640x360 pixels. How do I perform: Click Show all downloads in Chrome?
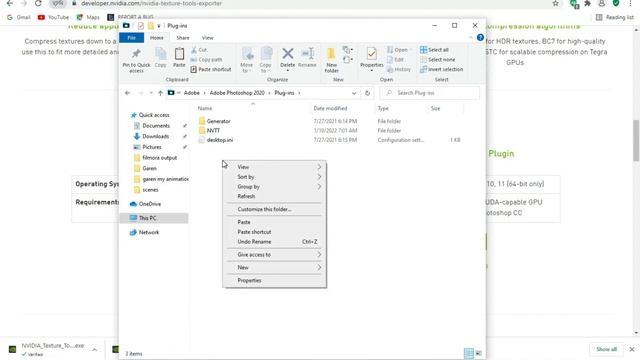pyautogui.click(x=607, y=349)
